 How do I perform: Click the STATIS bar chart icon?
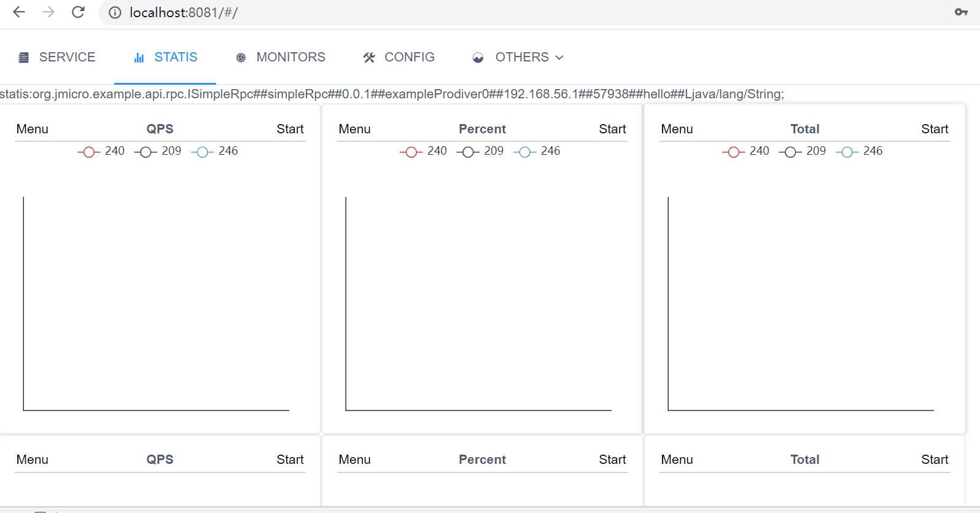point(139,58)
